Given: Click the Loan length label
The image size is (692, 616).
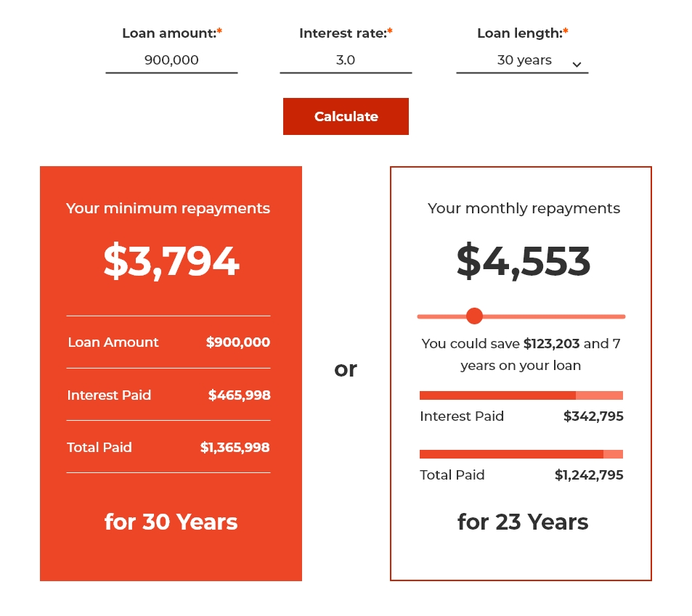Looking at the screenshot, I should [520, 33].
